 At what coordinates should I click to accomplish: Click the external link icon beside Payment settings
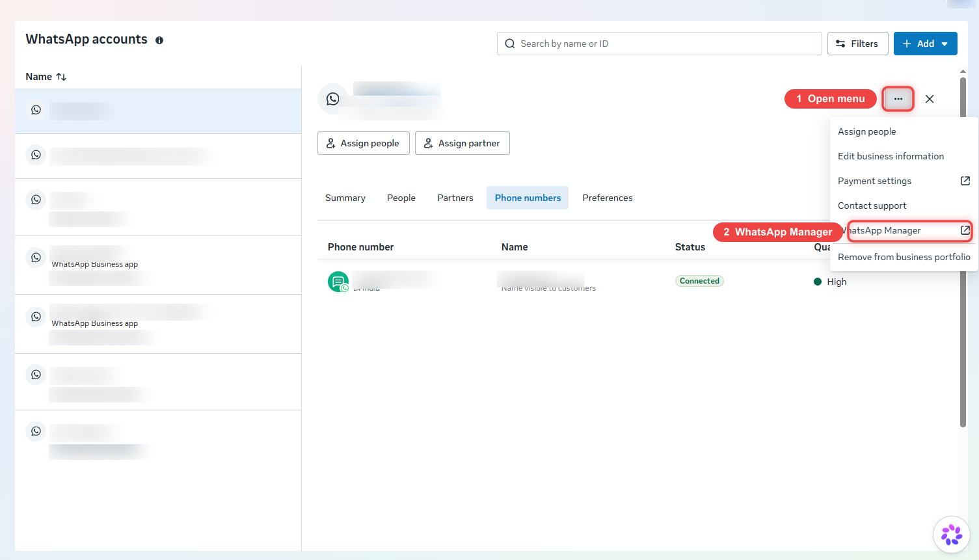pos(965,181)
